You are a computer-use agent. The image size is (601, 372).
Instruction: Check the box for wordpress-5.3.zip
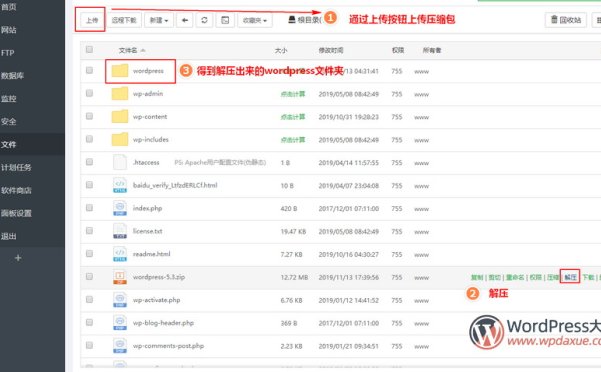coord(89,276)
